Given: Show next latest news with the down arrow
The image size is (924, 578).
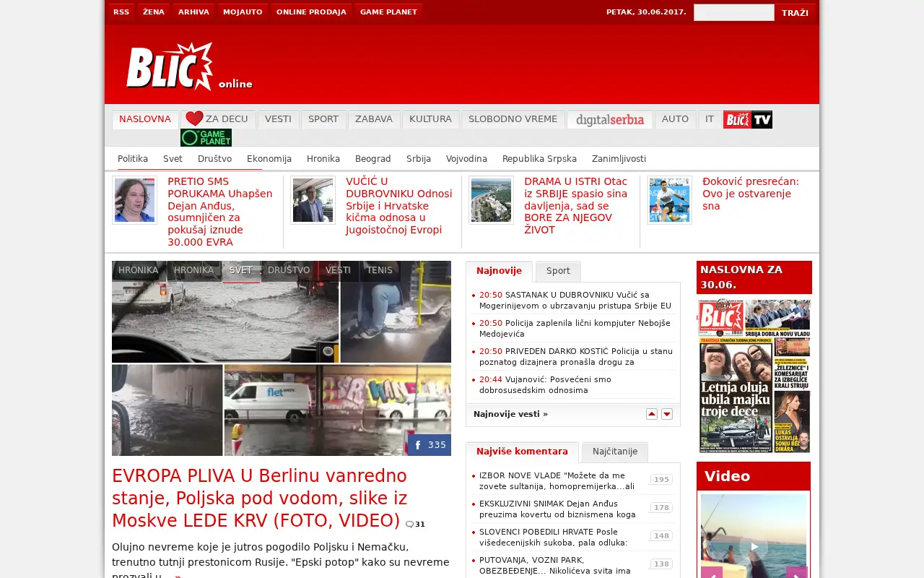Looking at the screenshot, I should point(667,414).
